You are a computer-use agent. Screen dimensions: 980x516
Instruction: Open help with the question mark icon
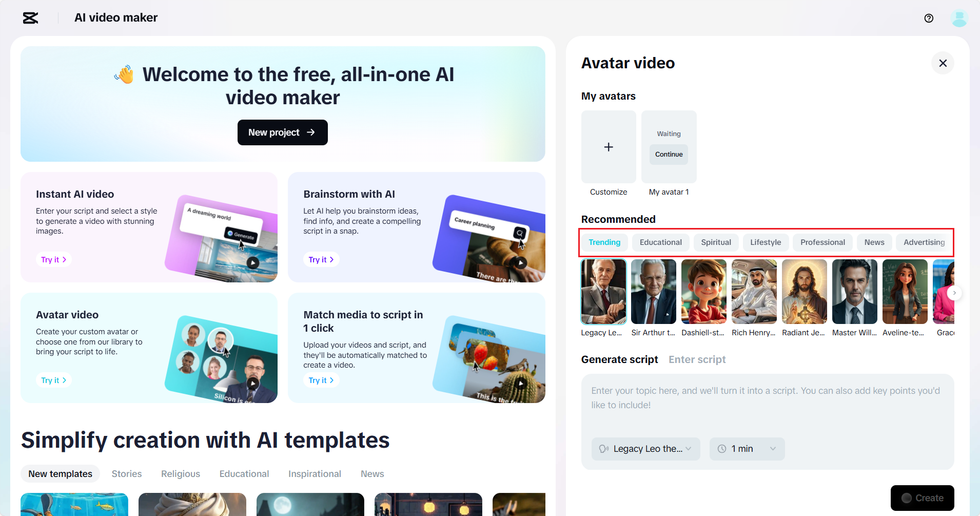pos(928,18)
